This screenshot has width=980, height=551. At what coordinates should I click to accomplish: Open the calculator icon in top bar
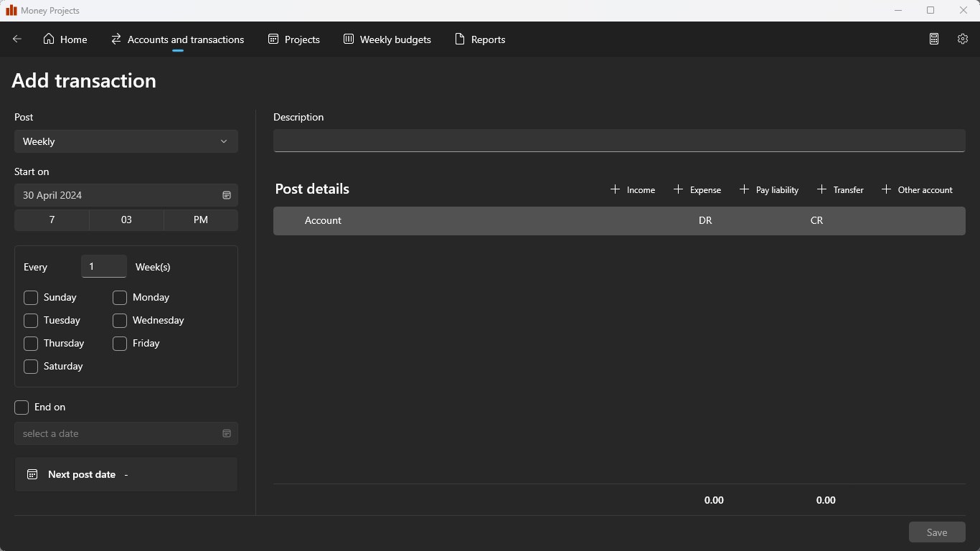pos(934,39)
